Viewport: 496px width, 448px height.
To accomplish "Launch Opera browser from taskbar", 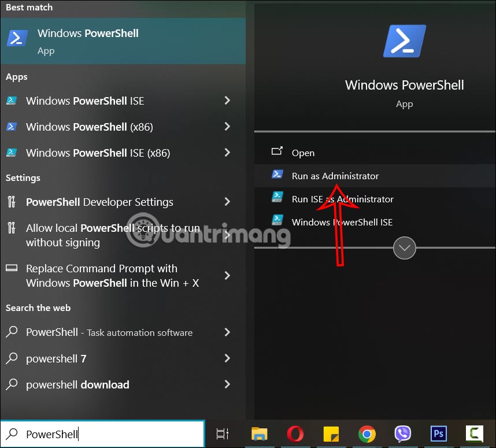I will pyautogui.click(x=295, y=434).
